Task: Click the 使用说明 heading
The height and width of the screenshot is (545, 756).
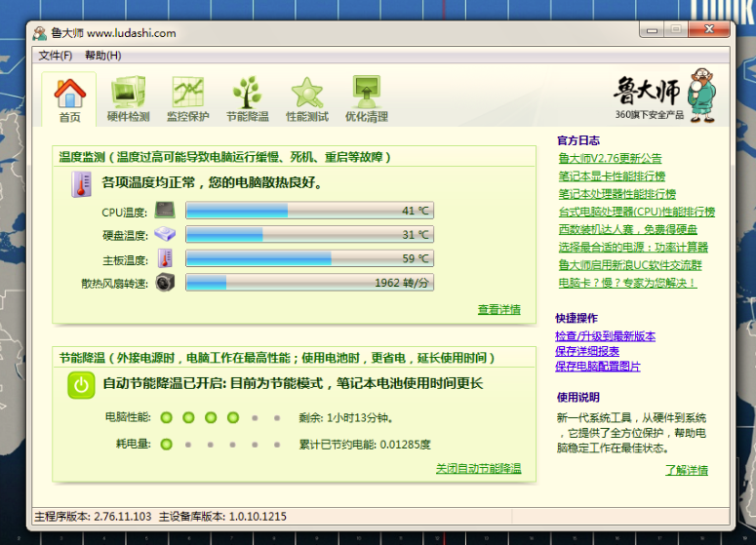Action: click(578, 397)
